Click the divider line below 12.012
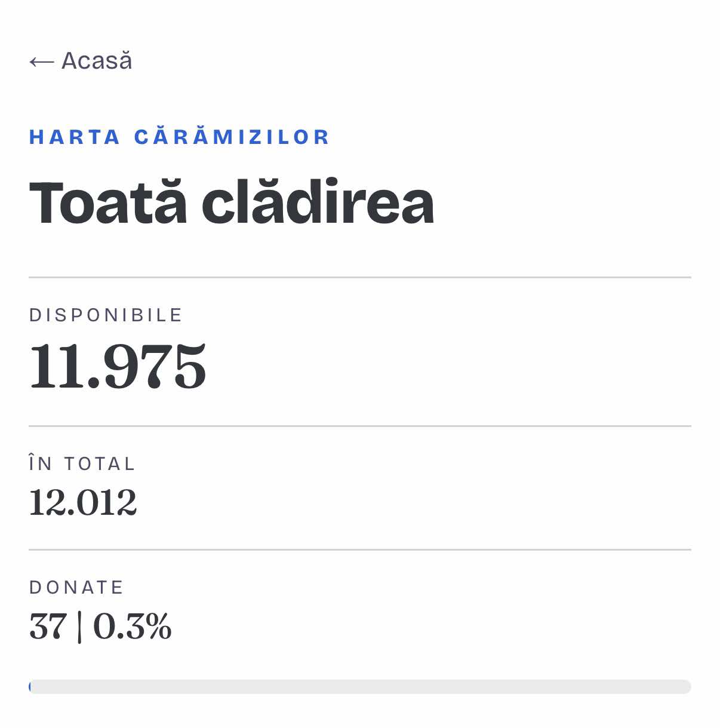The image size is (720, 728). pos(360,550)
